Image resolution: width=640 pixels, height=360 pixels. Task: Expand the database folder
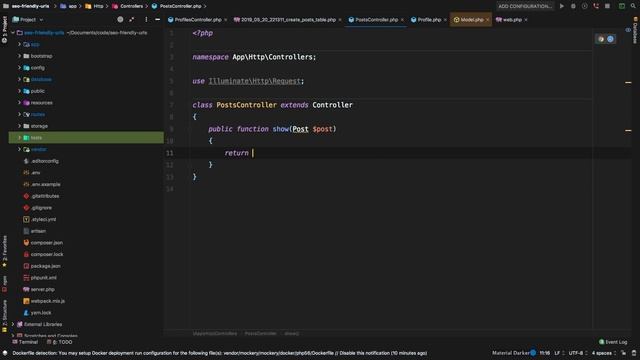[x=19, y=79]
